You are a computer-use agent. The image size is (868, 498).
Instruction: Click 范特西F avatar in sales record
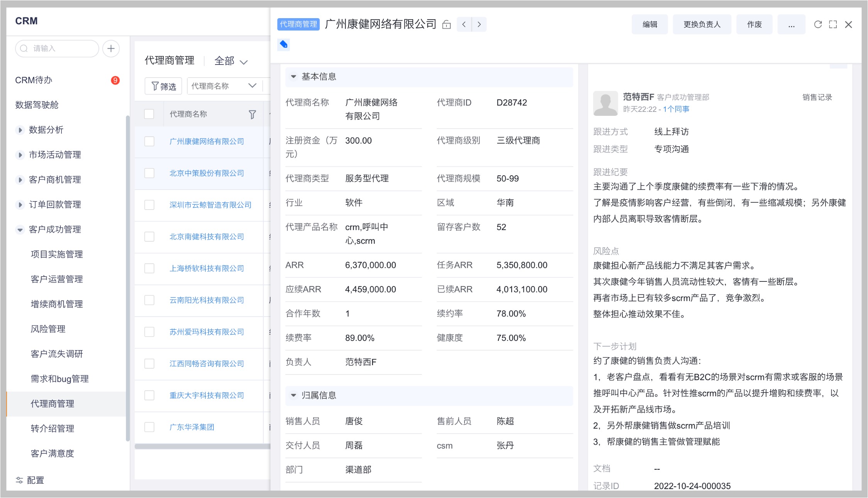click(605, 103)
